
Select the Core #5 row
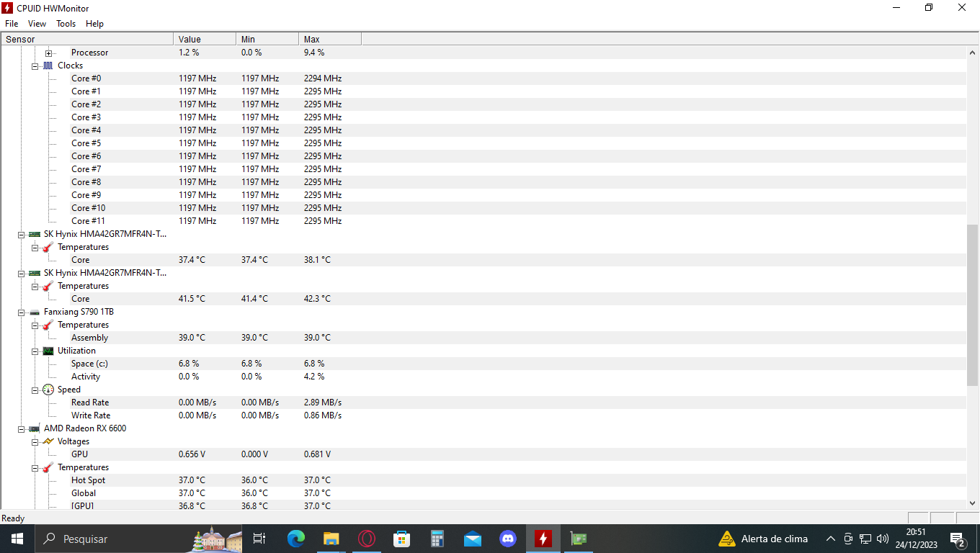[x=484, y=143]
